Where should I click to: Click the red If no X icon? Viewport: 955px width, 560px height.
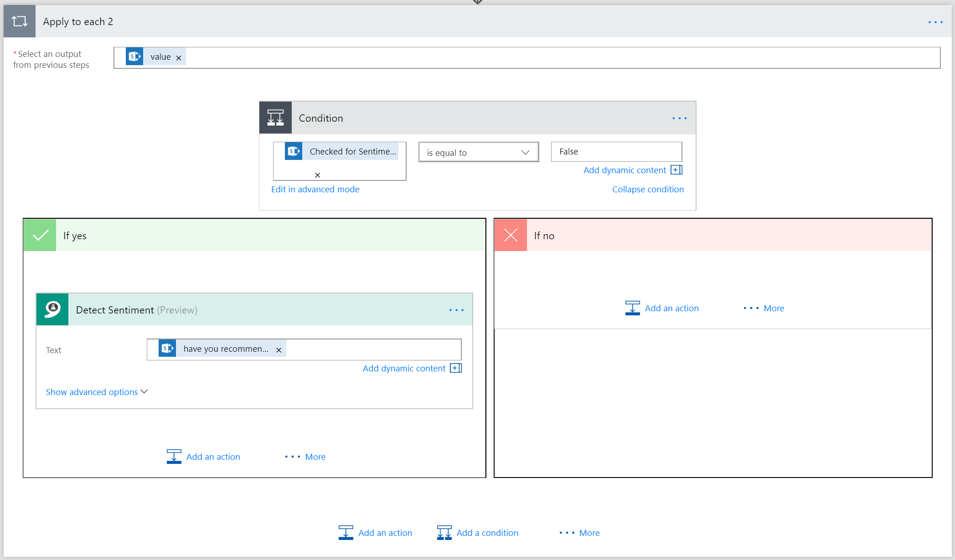coord(511,236)
